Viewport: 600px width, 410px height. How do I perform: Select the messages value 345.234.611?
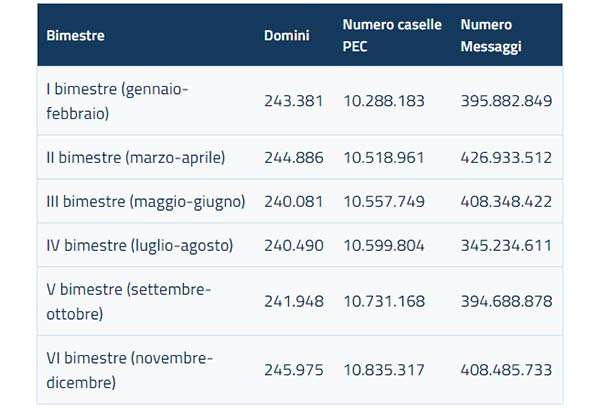pyautogui.click(x=507, y=245)
